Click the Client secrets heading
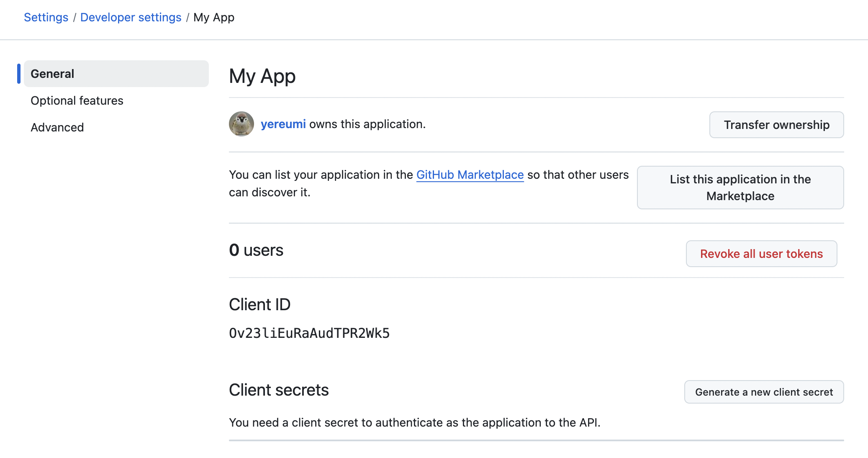This screenshot has width=868, height=458. point(279,390)
